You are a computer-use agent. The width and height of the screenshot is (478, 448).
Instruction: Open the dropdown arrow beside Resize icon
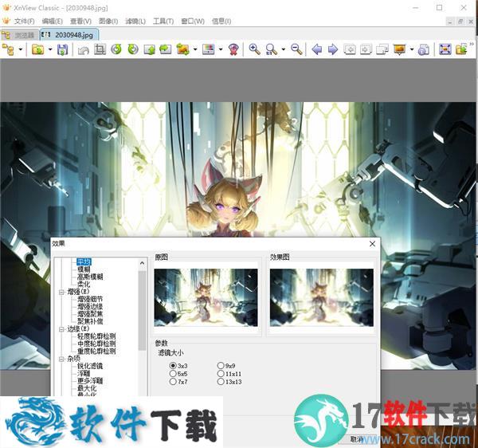[x=195, y=49]
